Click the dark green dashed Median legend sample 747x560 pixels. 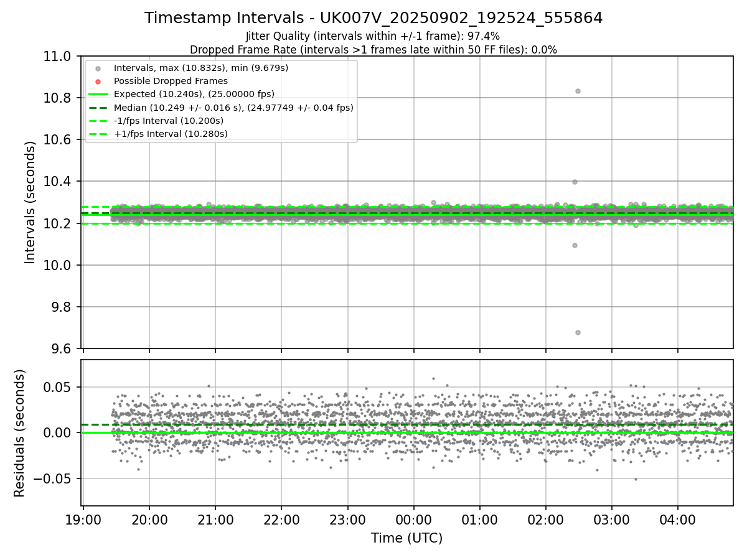tap(98, 108)
